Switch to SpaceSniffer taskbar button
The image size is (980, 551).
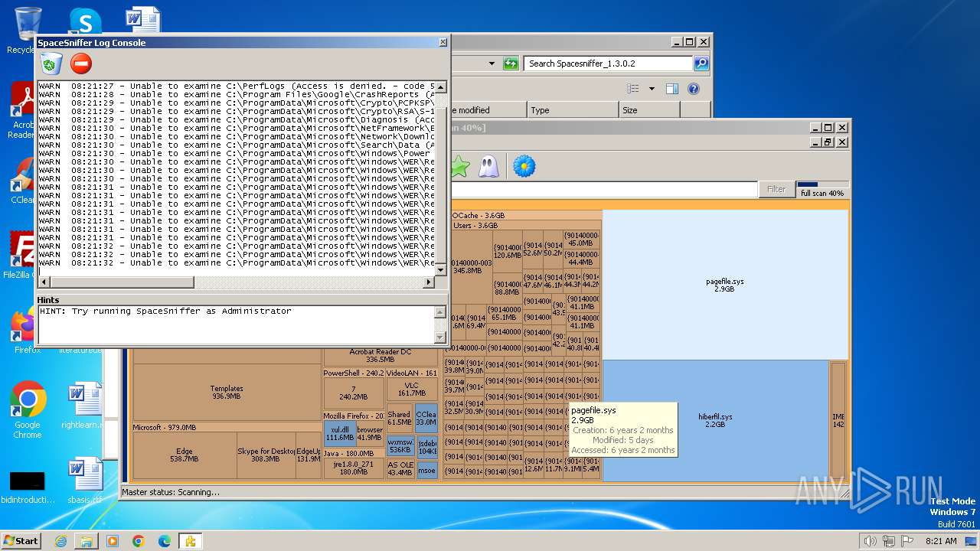pos(191,541)
